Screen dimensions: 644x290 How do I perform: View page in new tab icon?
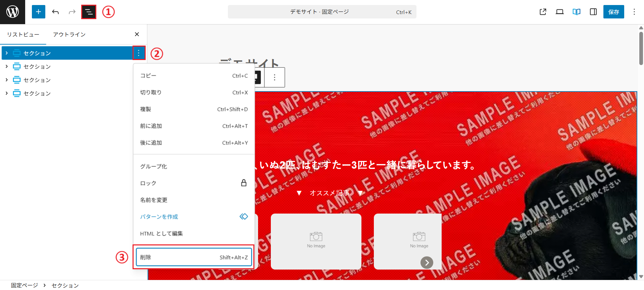[543, 12]
